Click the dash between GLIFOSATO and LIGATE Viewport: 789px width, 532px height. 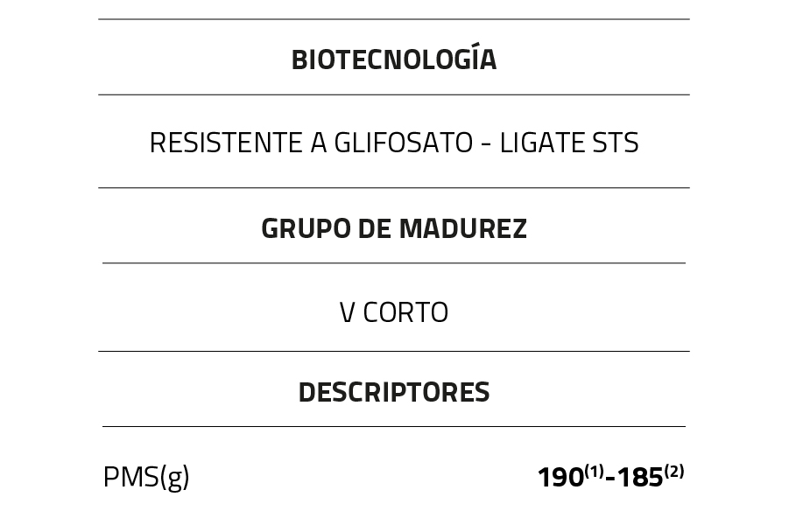(486, 144)
